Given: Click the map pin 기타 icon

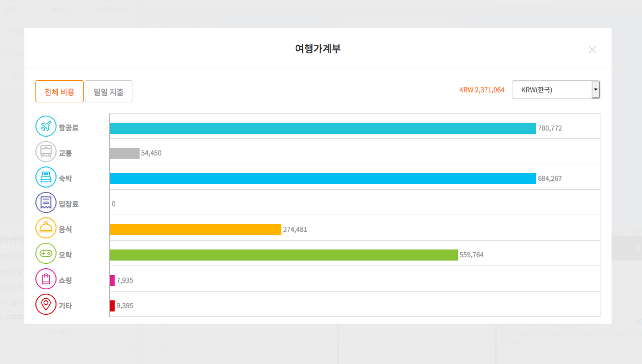Looking at the screenshot, I should point(46,304).
